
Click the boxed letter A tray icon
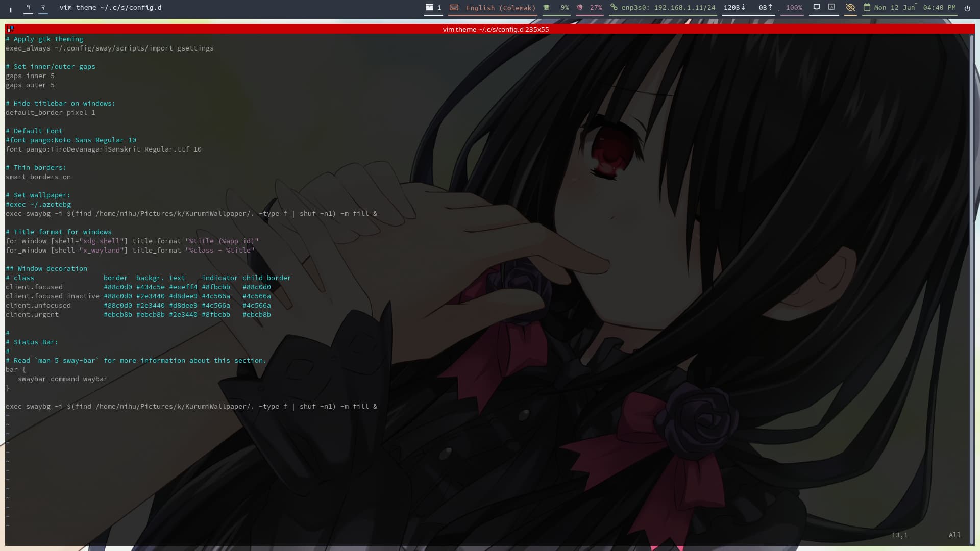coord(831,7)
